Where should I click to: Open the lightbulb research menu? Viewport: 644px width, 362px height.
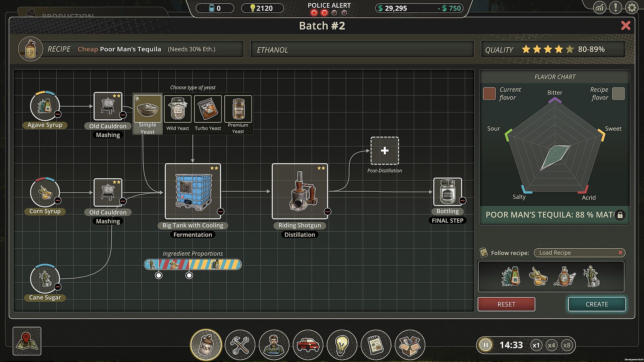(x=341, y=345)
